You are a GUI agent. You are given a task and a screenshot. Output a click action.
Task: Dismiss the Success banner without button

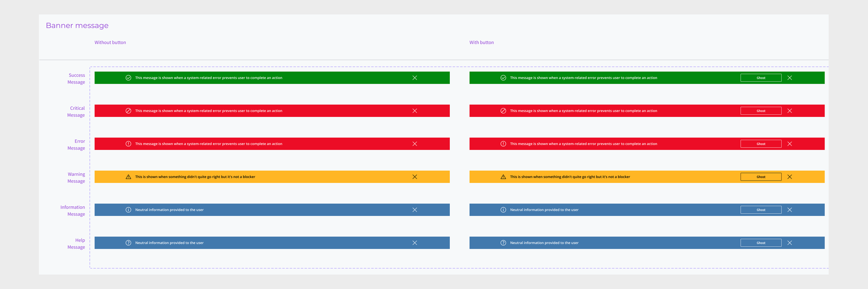[415, 78]
